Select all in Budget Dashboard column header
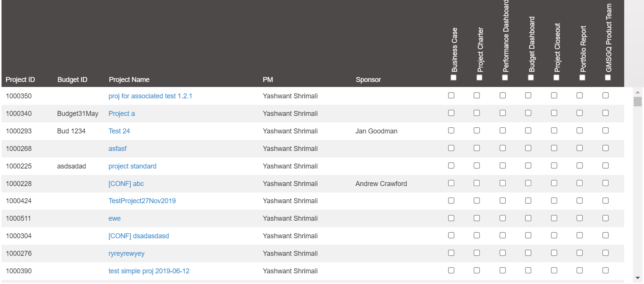Viewport: 644px width, 284px height. [531, 78]
